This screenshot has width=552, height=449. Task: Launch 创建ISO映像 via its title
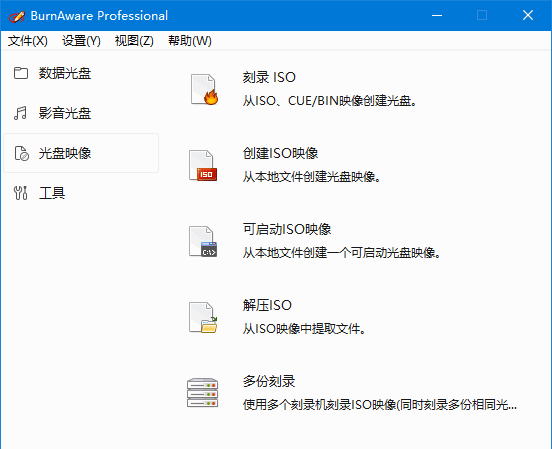point(280,153)
